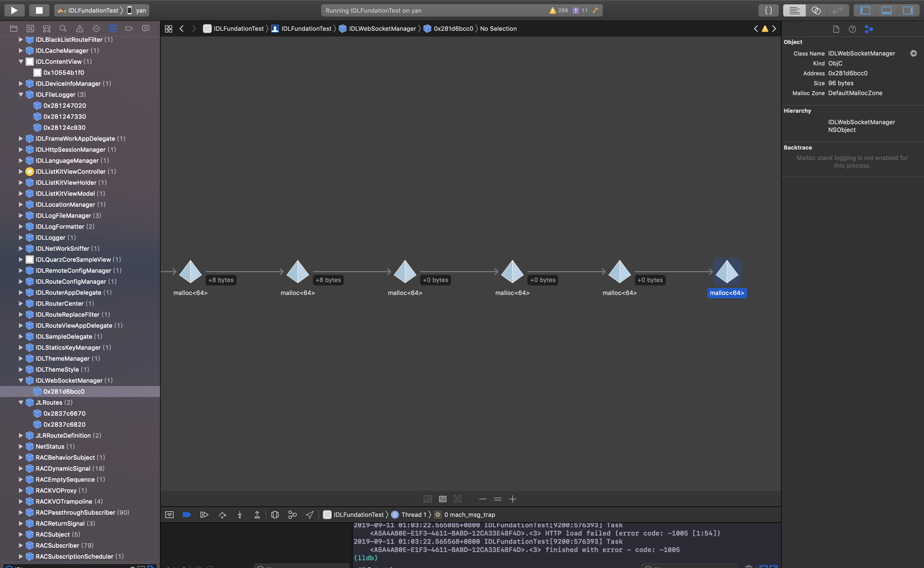Viewport: 924px width, 568px height.
Task: Click IDLWebSocketManager in the jump bar
Action: tap(382, 29)
